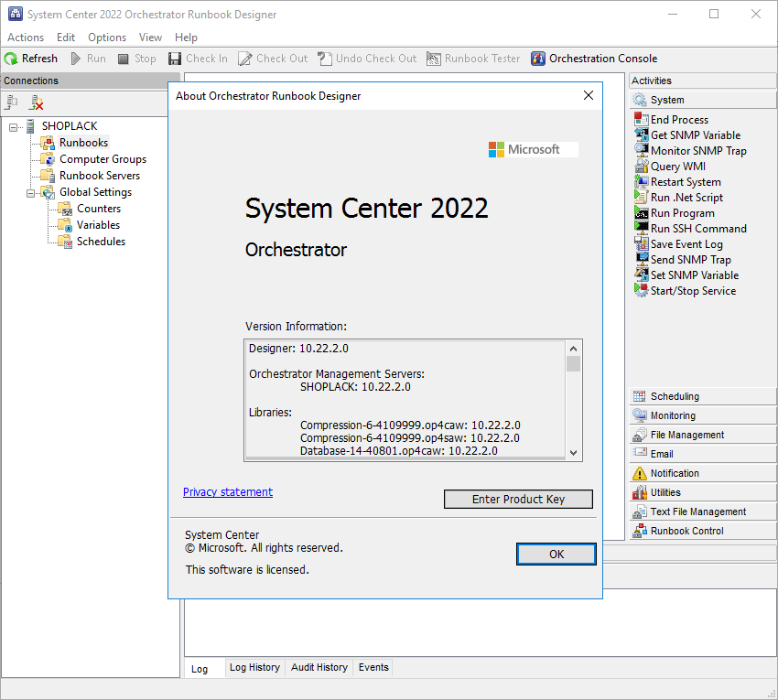The height and width of the screenshot is (700, 778).
Task: Expand the Text File Management category
Action: (702, 512)
